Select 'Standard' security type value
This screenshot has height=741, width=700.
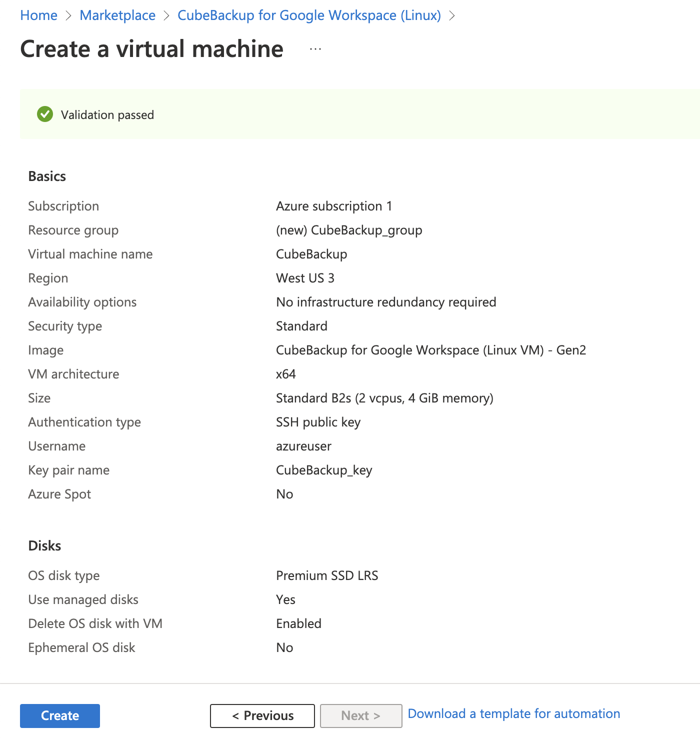pos(301,326)
